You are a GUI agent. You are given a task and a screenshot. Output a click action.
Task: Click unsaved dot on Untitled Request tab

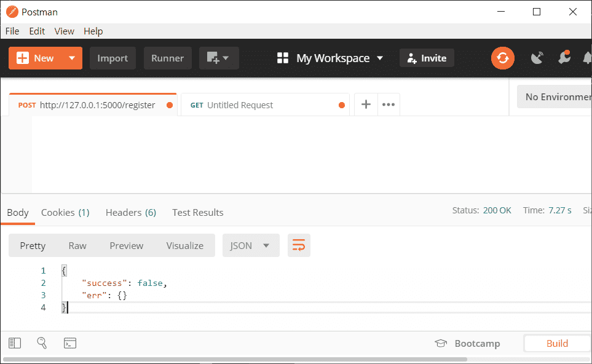coord(342,105)
